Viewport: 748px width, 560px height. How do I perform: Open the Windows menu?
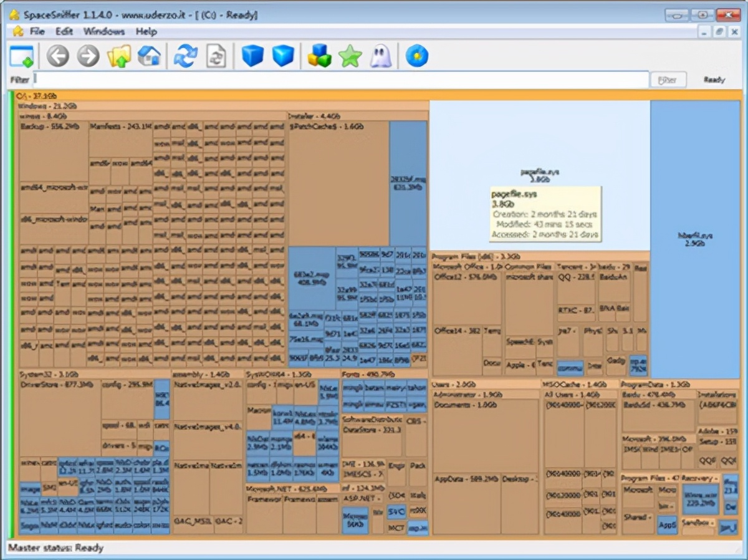click(x=104, y=31)
